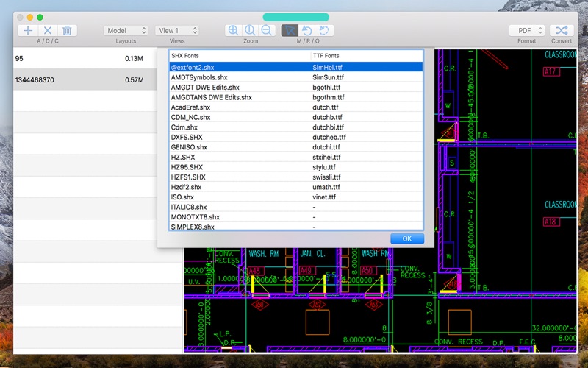This screenshot has height=368, width=588.
Task: Click the Delete X icon in toolbar
Action: pos(48,30)
